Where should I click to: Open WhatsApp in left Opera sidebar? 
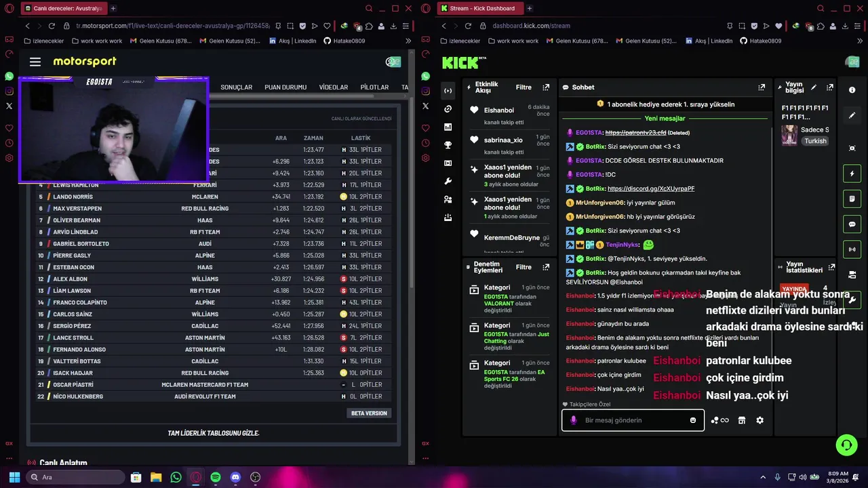point(9,77)
